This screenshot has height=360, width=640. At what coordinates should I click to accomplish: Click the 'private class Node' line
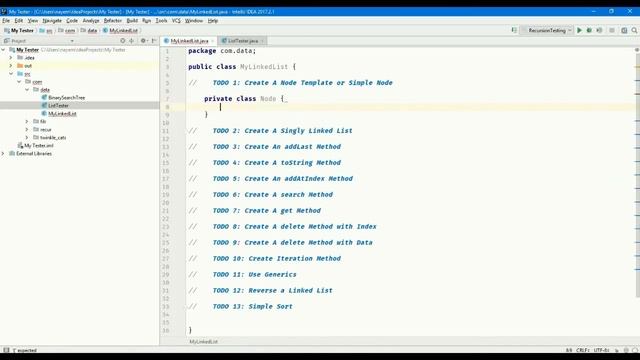(244, 99)
